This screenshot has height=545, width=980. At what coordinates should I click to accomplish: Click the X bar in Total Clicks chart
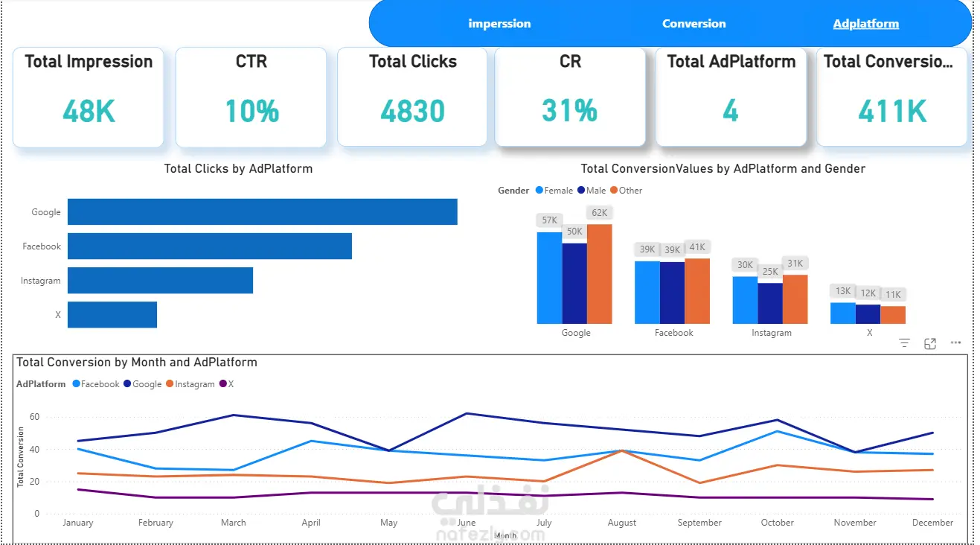[x=112, y=315]
